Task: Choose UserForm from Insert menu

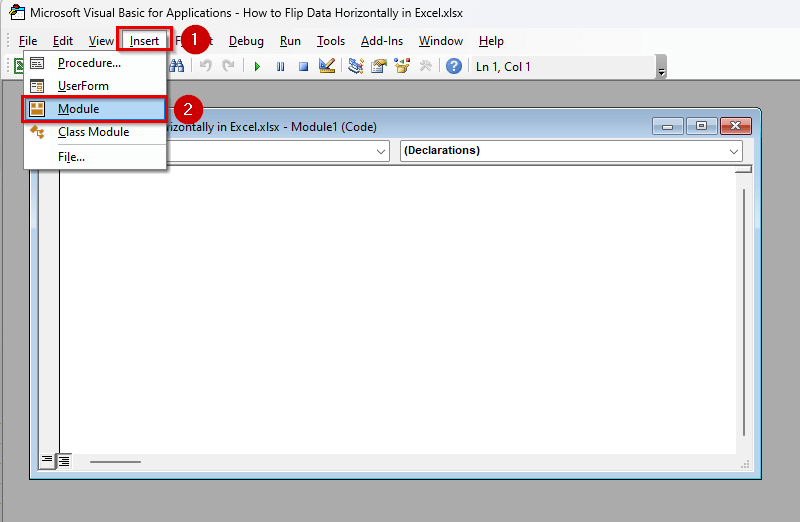Action: 95,86
